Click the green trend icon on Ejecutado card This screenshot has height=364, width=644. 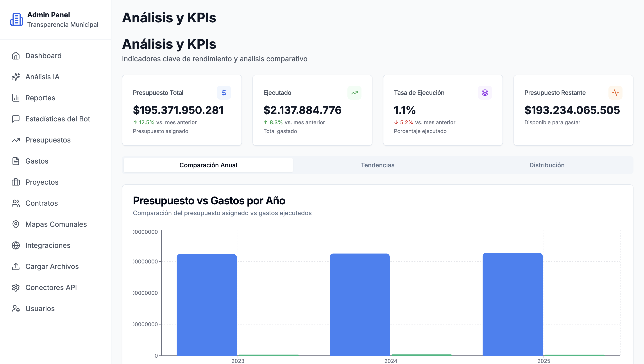click(x=354, y=93)
